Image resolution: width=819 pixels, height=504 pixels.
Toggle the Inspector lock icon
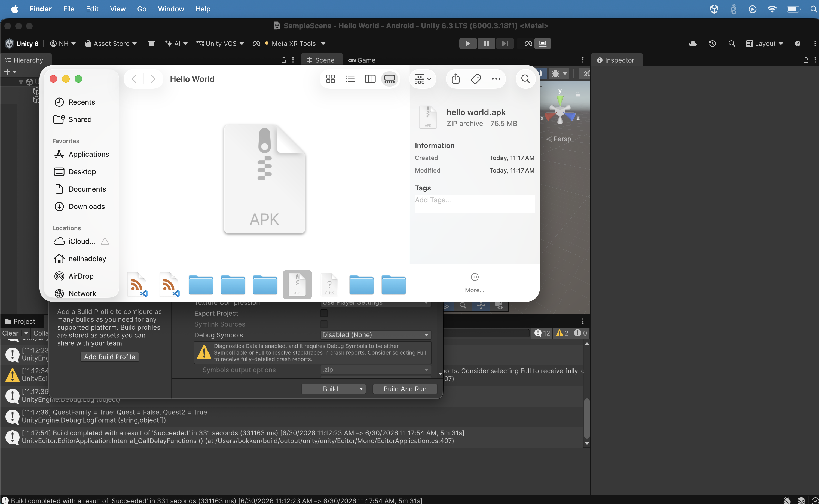806,60
